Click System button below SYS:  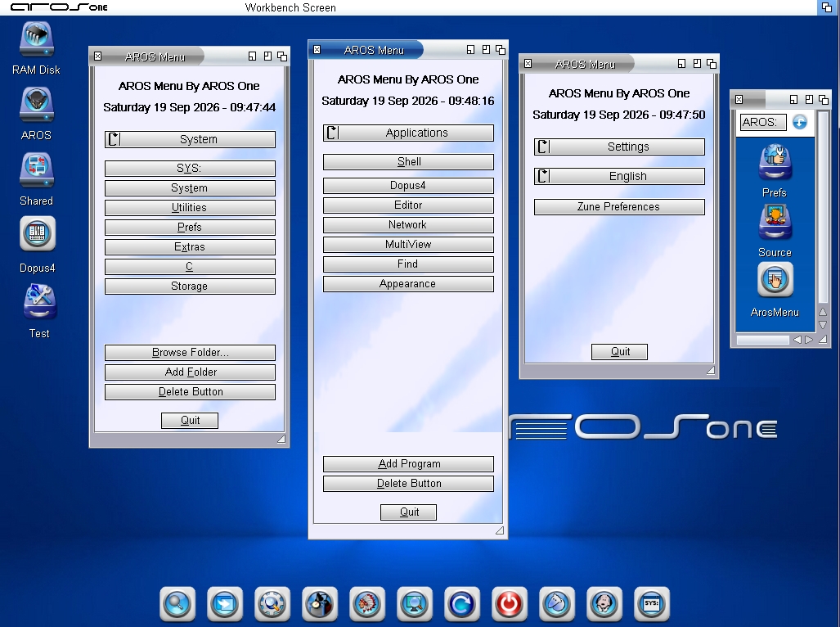pos(191,188)
